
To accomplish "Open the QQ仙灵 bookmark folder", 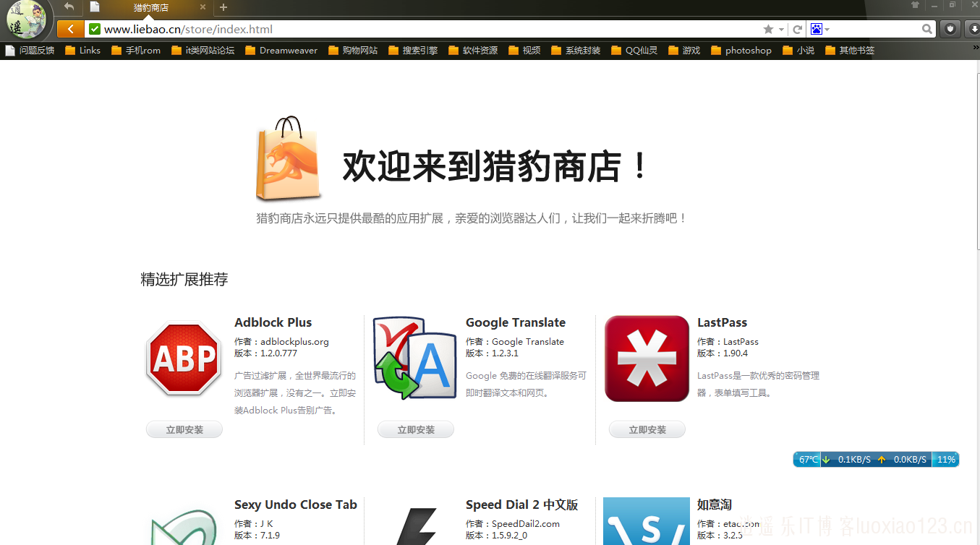I will 634,51.
